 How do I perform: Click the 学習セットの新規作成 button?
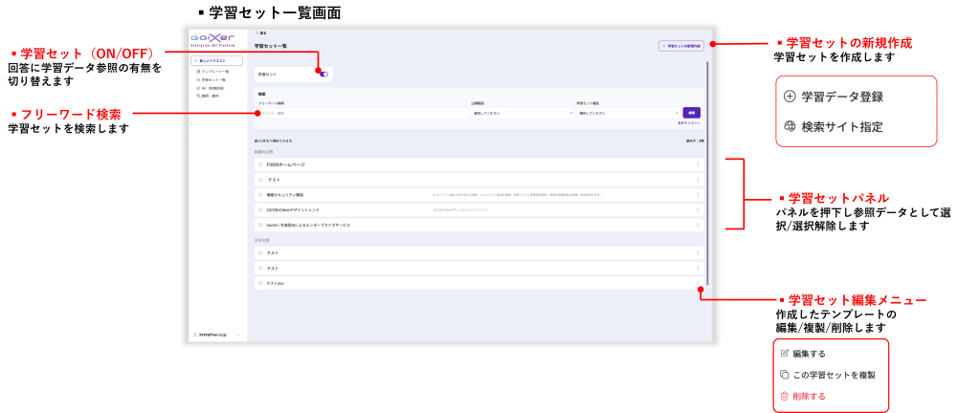point(681,45)
